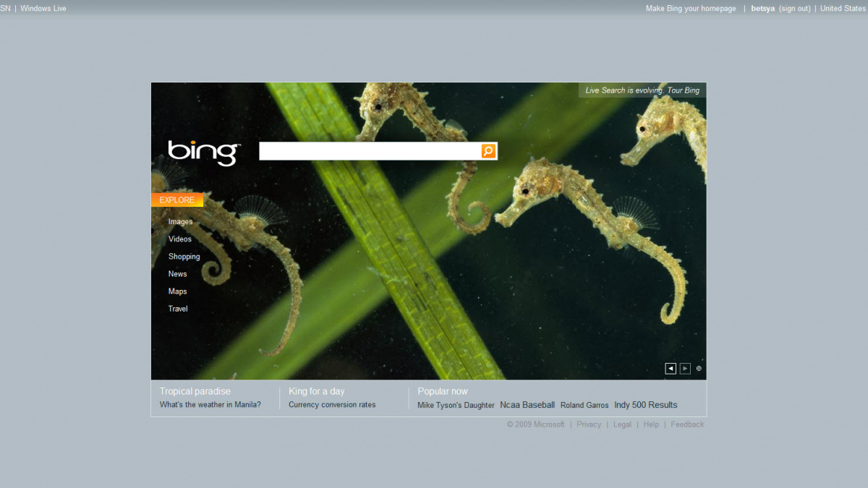Search popular topic Indy 500 Results
Image resolution: width=868 pixels, height=488 pixels.
(x=645, y=405)
